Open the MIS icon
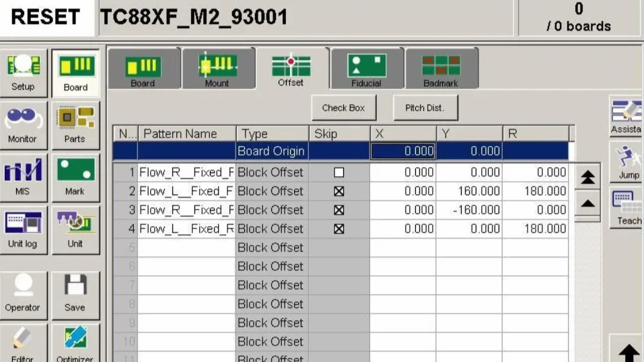The width and height of the screenshot is (644, 362). (23, 176)
